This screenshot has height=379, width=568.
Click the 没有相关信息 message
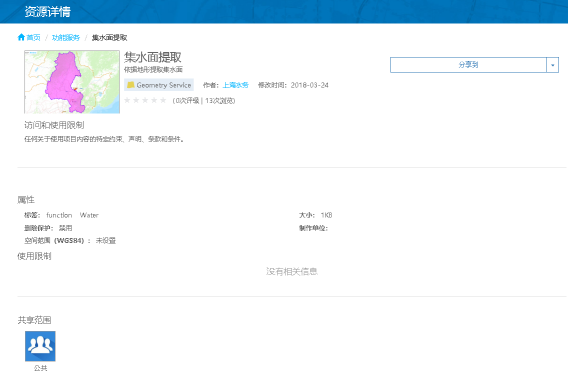[292, 271]
